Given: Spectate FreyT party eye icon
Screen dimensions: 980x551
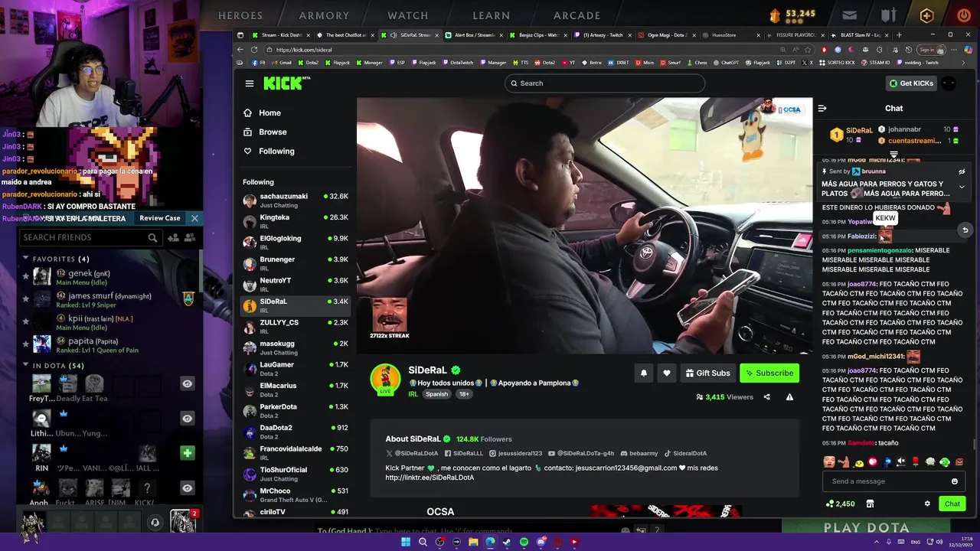Looking at the screenshot, I should click(x=187, y=383).
